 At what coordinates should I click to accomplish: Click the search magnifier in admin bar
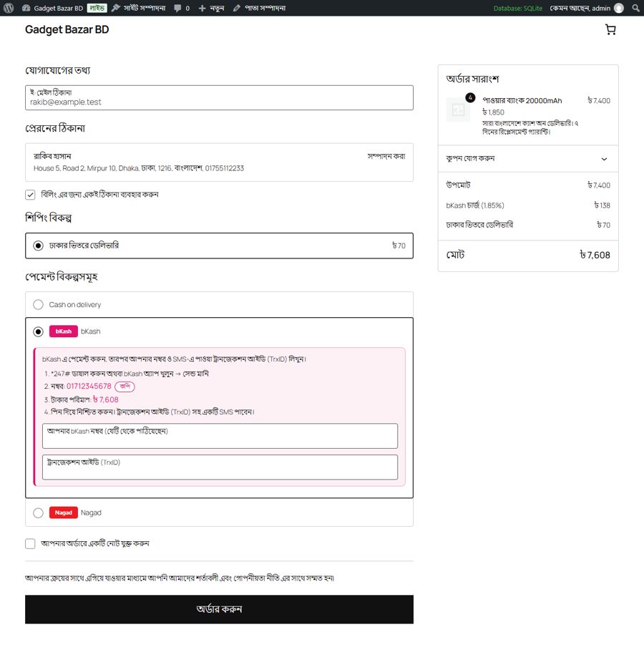(635, 8)
